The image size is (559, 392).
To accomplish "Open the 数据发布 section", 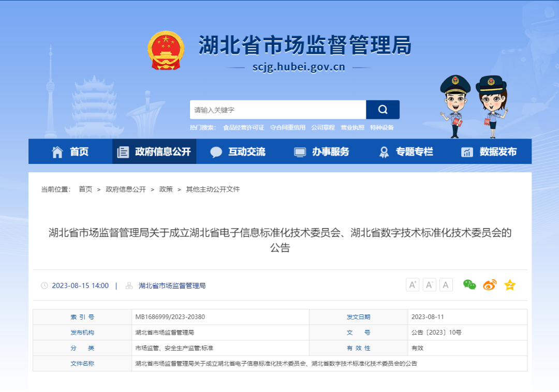I will (x=489, y=152).
